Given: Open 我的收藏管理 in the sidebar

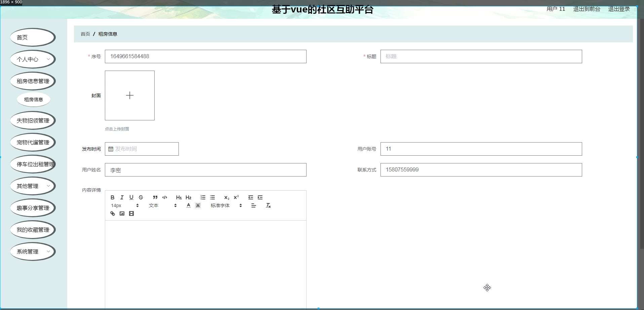Looking at the screenshot, I should (x=33, y=230).
